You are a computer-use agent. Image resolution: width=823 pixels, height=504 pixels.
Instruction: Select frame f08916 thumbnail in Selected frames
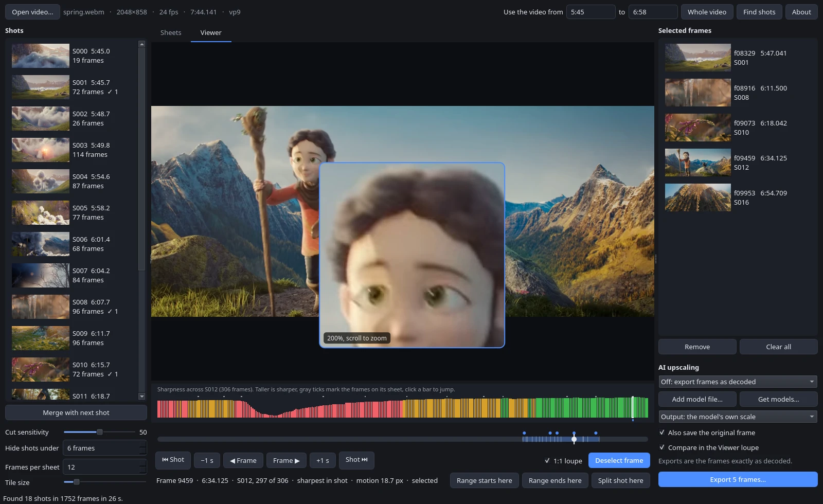[698, 93]
